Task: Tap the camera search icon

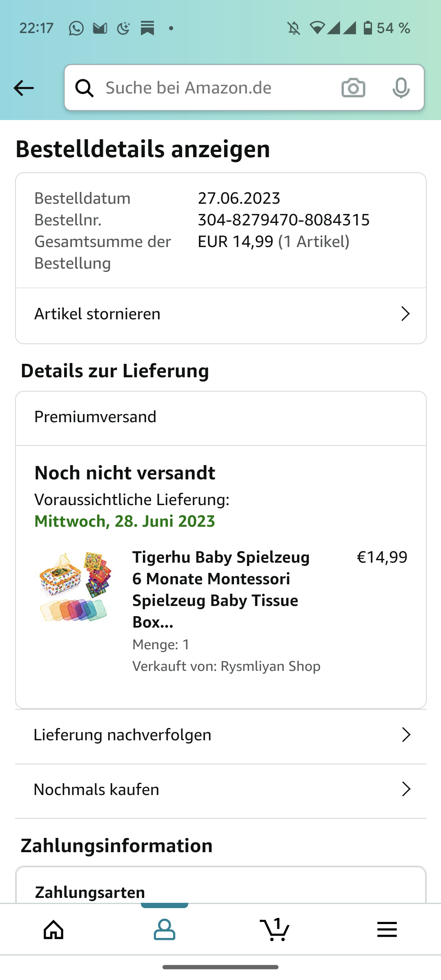Action: 353,88
